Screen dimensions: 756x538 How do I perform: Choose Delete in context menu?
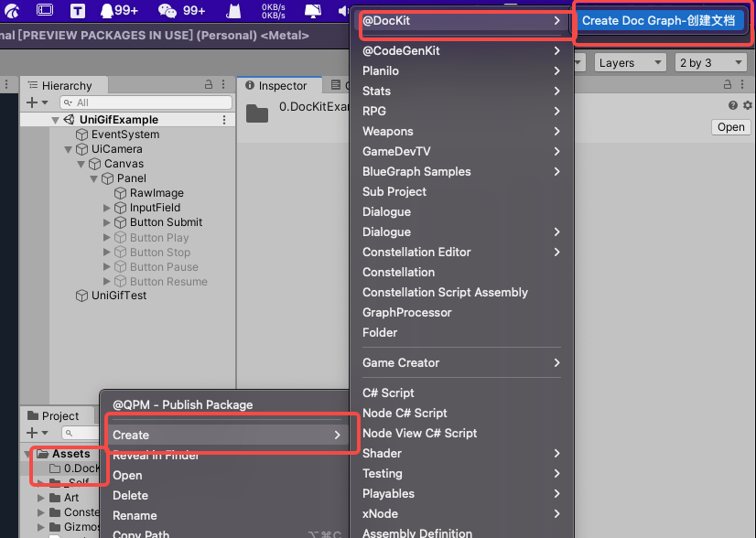(x=227, y=496)
